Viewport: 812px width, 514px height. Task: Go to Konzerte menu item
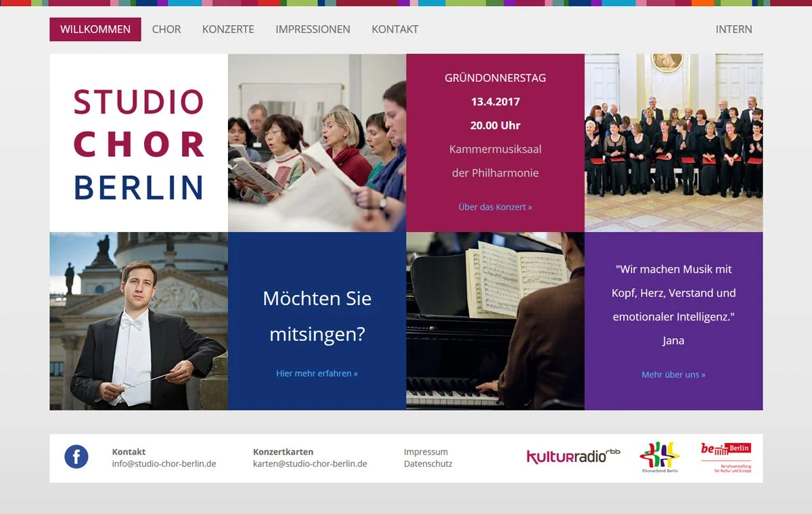(228, 29)
